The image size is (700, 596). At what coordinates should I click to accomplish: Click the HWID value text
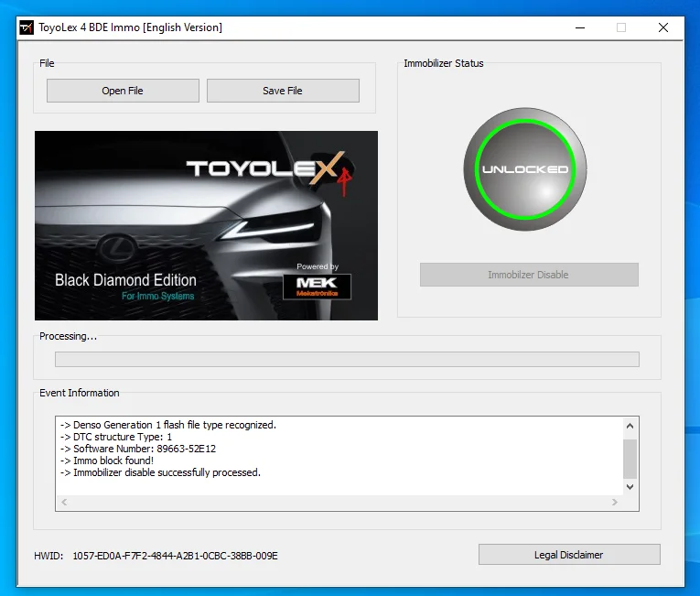pos(175,556)
